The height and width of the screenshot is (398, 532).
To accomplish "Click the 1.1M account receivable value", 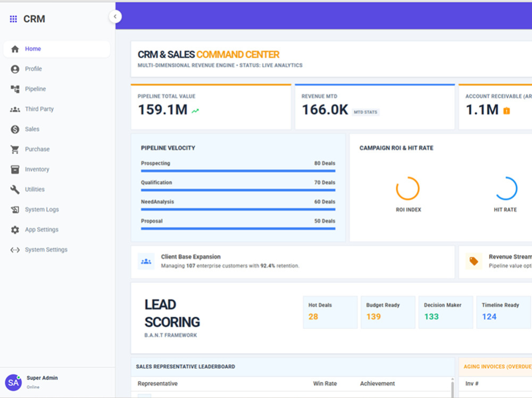I will 482,109.
